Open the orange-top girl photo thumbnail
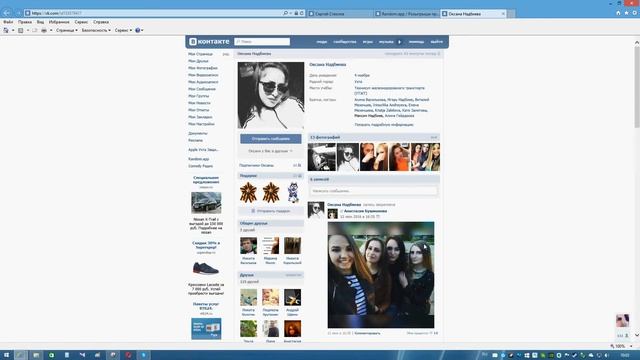Screen dimensions: 640x360 point(399,157)
